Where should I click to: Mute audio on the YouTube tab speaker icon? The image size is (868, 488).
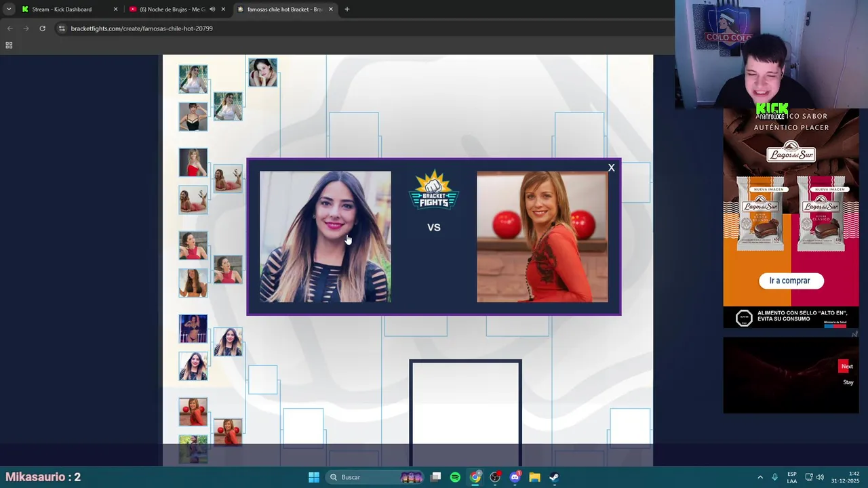click(x=212, y=9)
